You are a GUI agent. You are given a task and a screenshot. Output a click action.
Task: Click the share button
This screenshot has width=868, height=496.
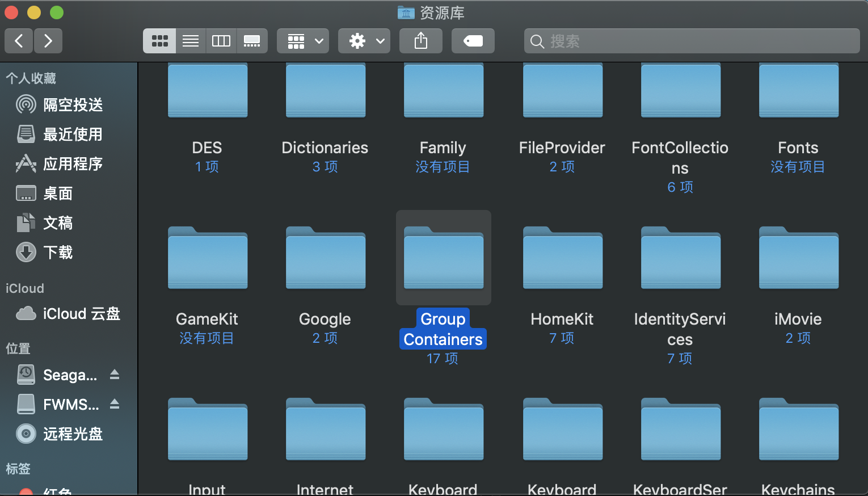(x=421, y=41)
